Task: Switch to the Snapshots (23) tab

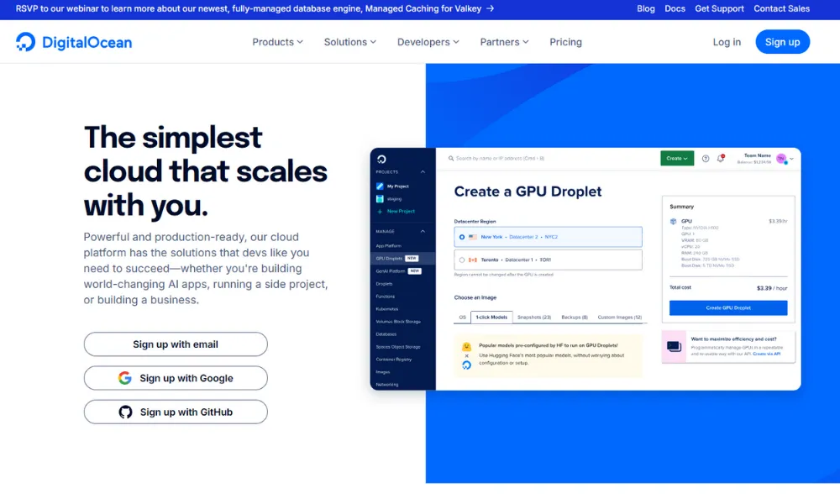Action: (534, 318)
